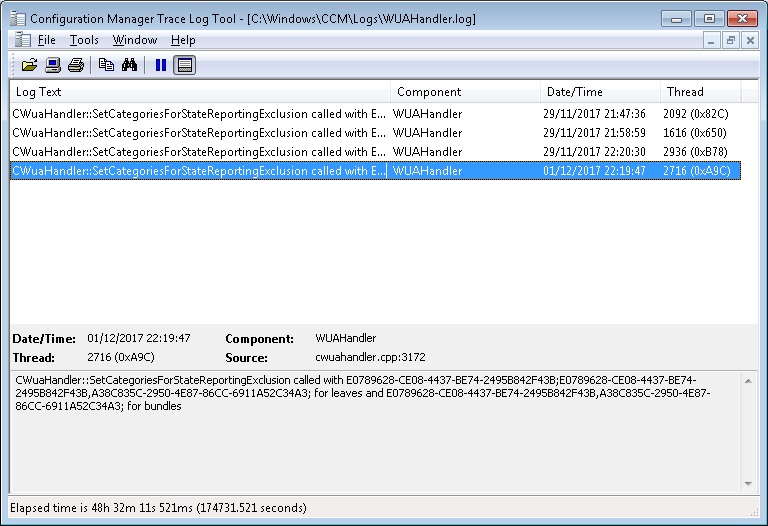This screenshot has width=768, height=526.
Task: Click the Component column header
Action: pyautogui.click(x=465, y=92)
